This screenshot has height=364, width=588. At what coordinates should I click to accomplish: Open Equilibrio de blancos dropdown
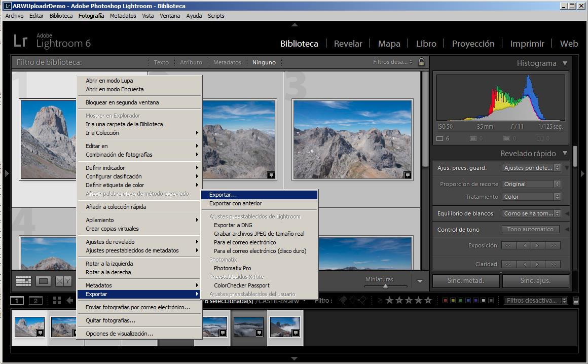tap(531, 213)
